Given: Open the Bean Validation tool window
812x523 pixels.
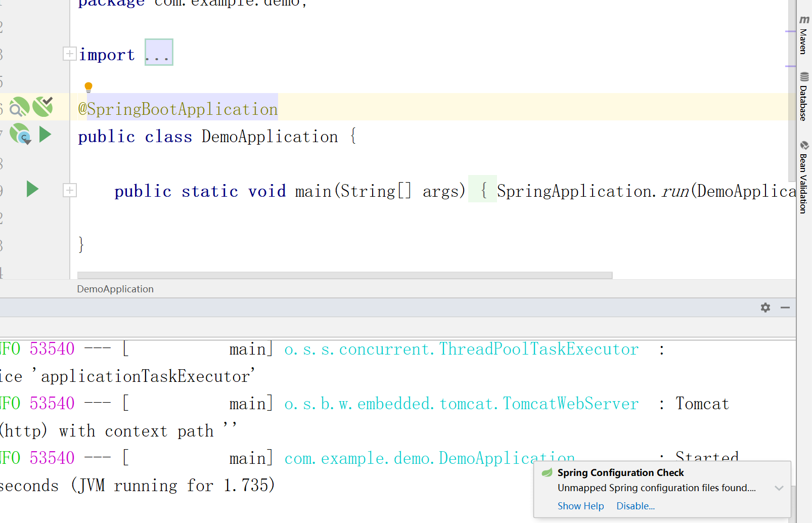Looking at the screenshot, I should [x=804, y=177].
